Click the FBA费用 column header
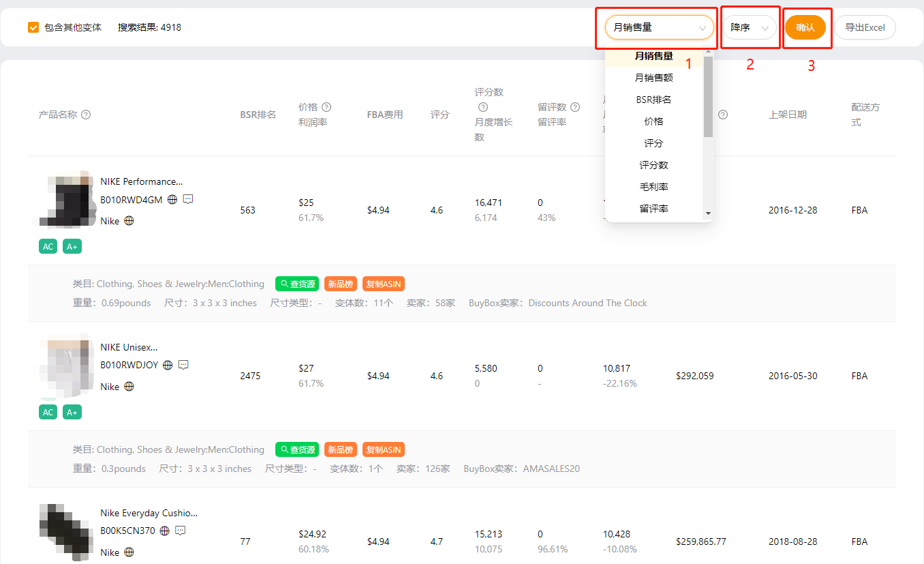The height and width of the screenshot is (564, 924). pyautogui.click(x=385, y=115)
